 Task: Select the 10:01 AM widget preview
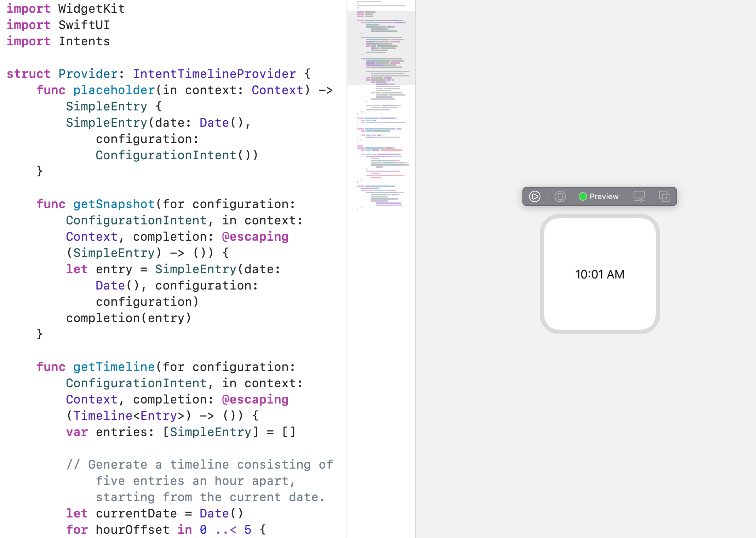(600, 274)
